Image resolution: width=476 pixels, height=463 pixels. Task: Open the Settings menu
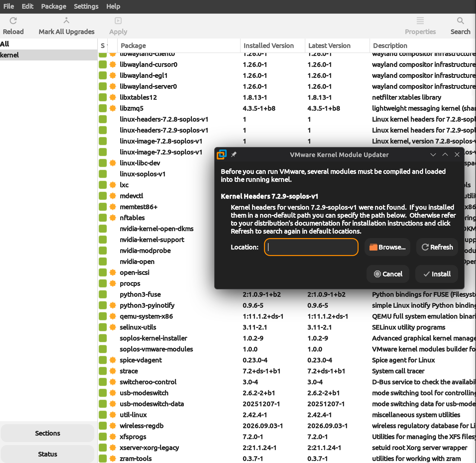[86, 6]
